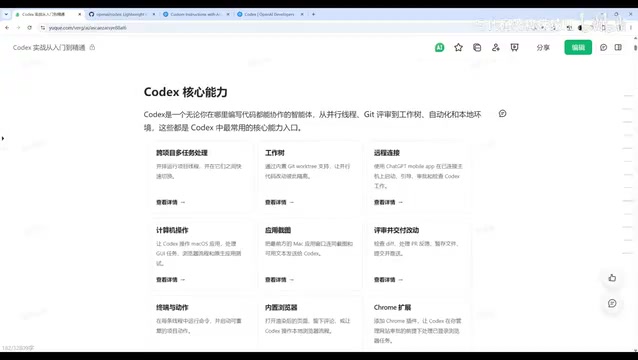Screen dimensions: 638x360
Task: Open the tab search dropdown in Chrome
Action: coord(6,14)
